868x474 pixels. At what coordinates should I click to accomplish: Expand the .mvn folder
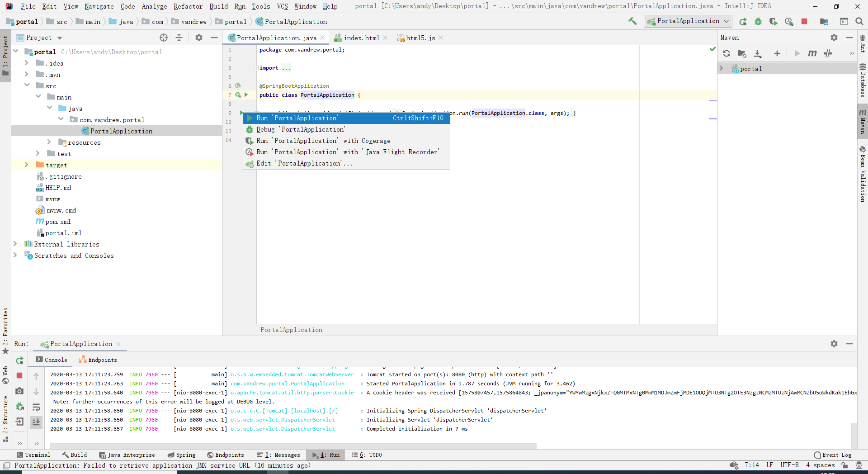point(26,75)
